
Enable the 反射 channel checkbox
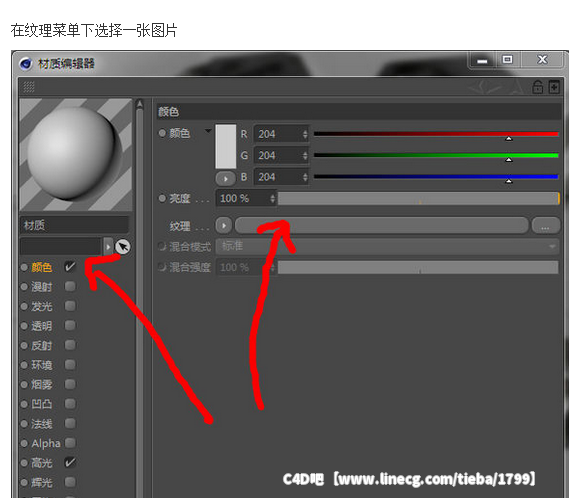(x=70, y=345)
